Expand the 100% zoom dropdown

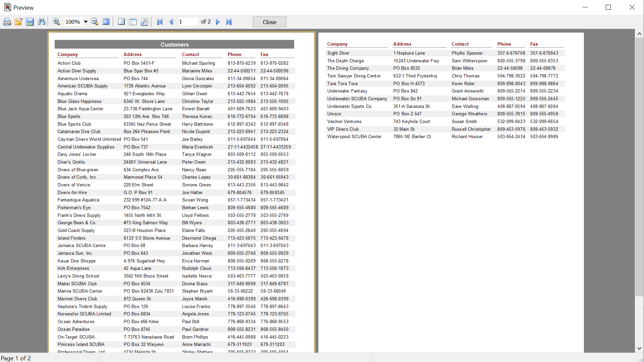(x=86, y=22)
